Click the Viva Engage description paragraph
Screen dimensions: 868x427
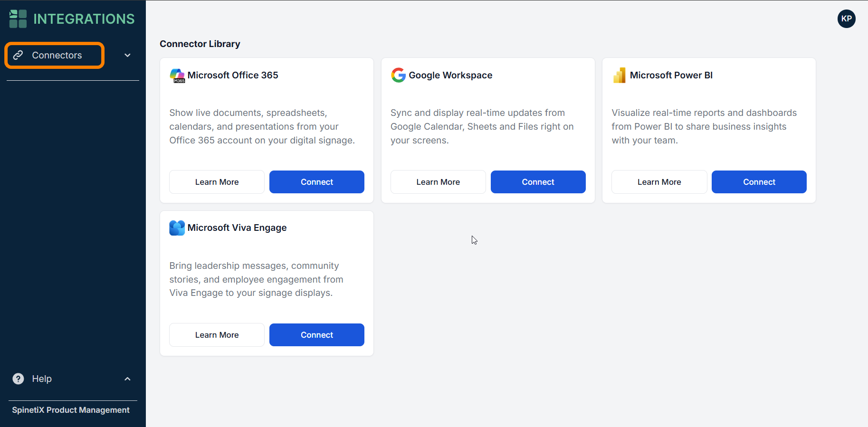[257, 279]
